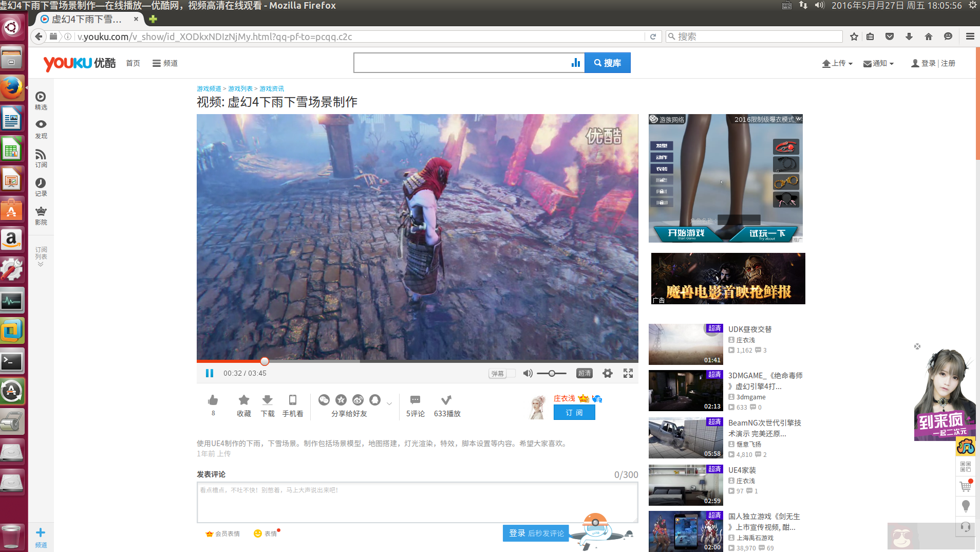Image resolution: width=980 pixels, height=552 pixels.
Task: Share the video via QQ
Action: click(x=374, y=400)
